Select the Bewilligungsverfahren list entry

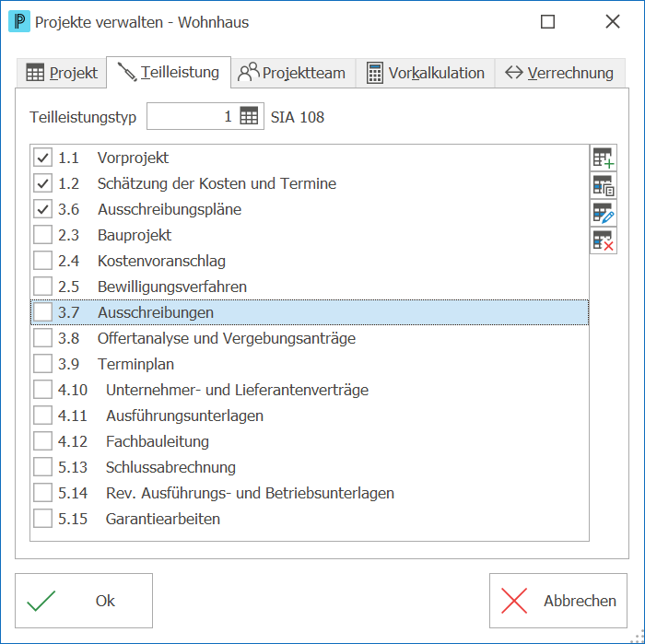172,287
